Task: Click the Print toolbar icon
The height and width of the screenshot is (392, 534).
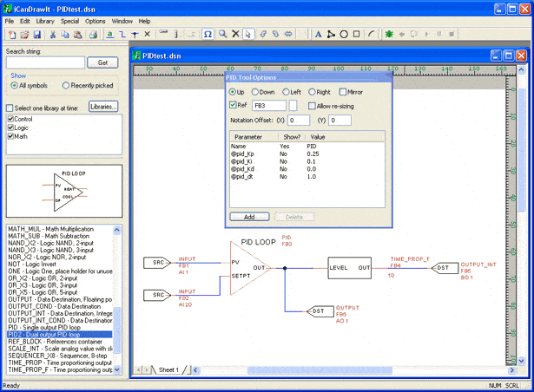Action: [92, 34]
